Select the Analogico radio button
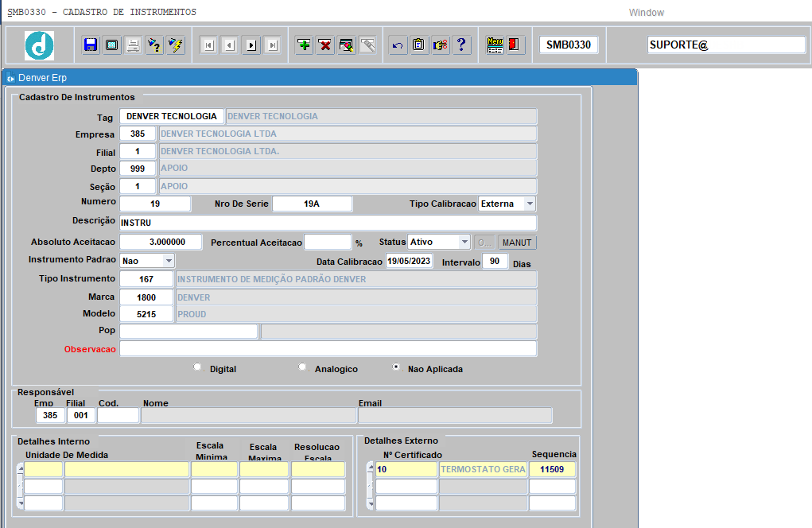The image size is (812, 528). pyautogui.click(x=302, y=367)
